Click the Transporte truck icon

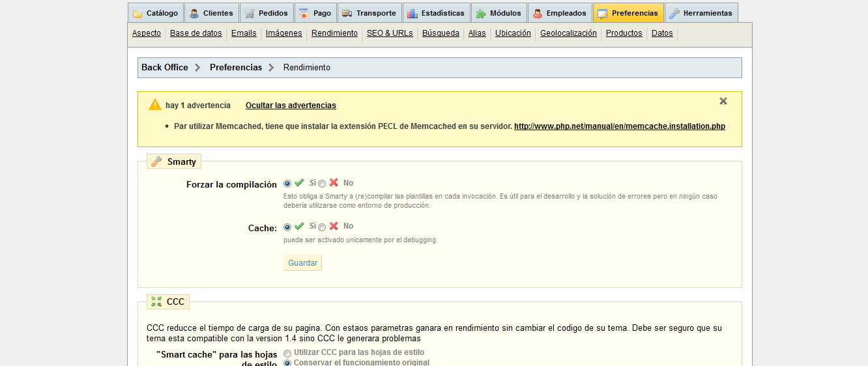(347, 13)
